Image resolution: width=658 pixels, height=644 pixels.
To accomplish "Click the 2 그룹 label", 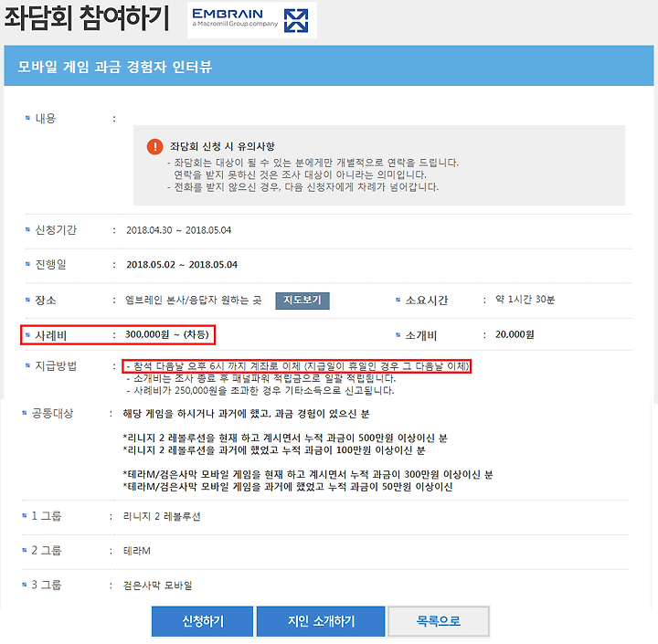I will [x=47, y=551].
